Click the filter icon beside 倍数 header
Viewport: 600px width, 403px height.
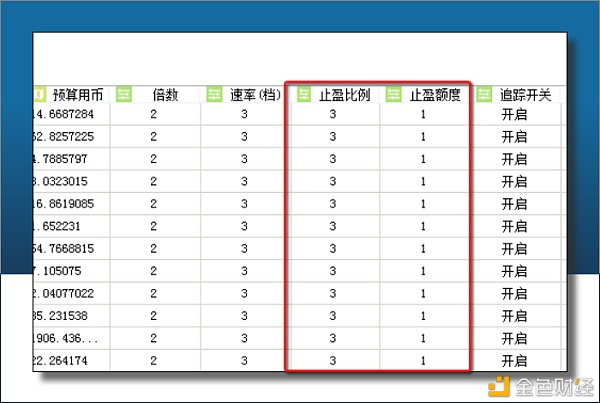pos(124,94)
